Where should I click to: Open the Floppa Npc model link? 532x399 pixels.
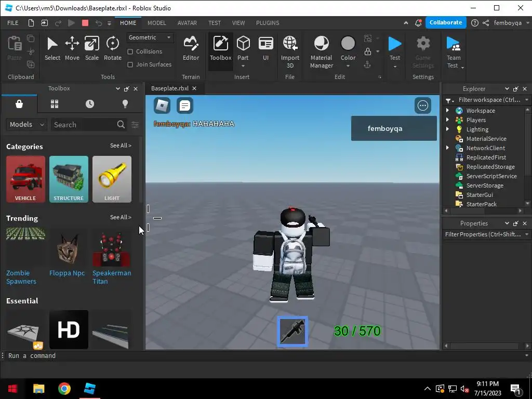tap(67, 273)
